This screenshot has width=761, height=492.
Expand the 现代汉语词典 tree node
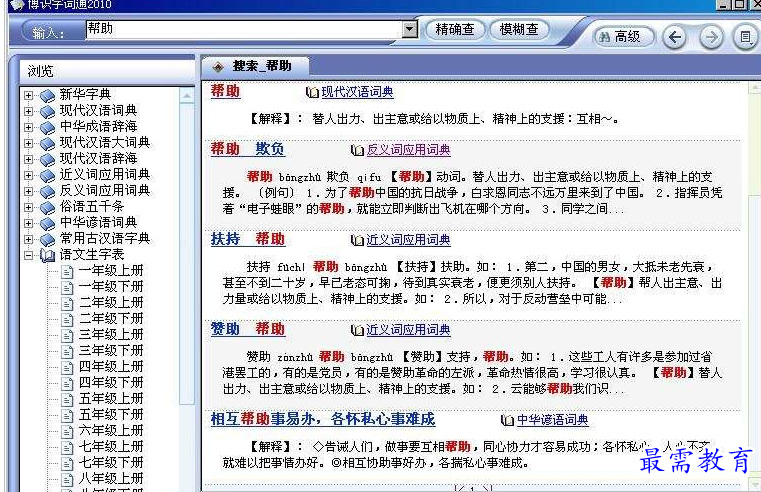tap(29, 111)
